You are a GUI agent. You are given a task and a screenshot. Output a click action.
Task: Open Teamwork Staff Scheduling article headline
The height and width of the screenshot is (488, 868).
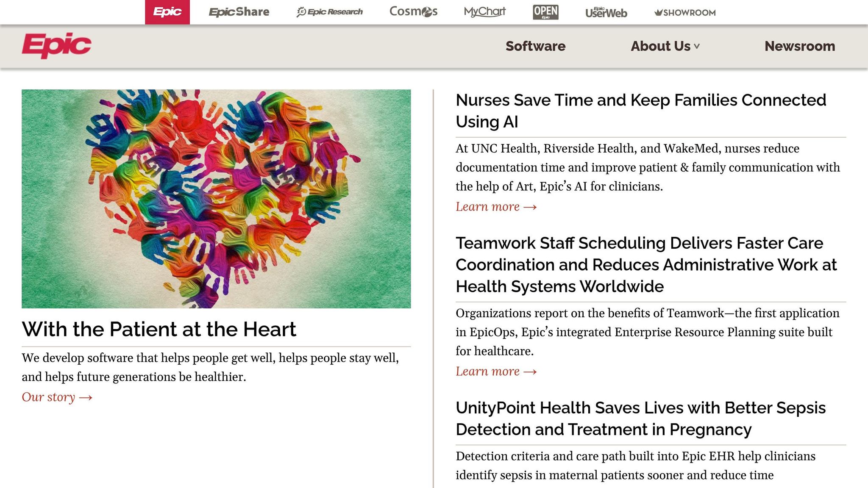click(646, 265)
